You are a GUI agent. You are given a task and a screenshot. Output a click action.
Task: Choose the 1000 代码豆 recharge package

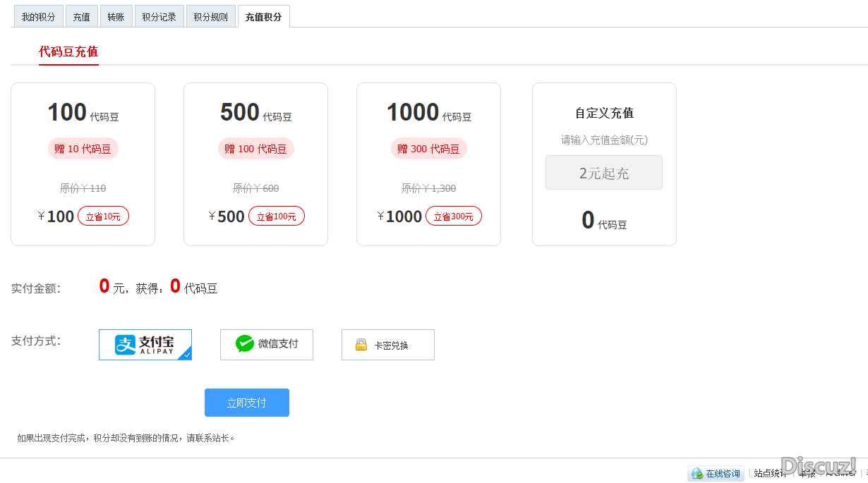(428, 164)
